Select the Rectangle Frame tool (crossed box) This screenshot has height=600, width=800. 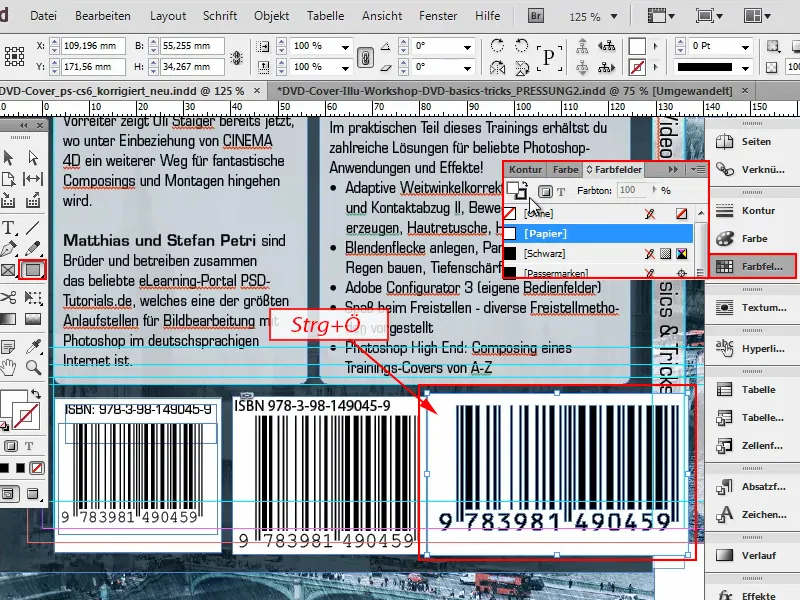coord(8,269)
